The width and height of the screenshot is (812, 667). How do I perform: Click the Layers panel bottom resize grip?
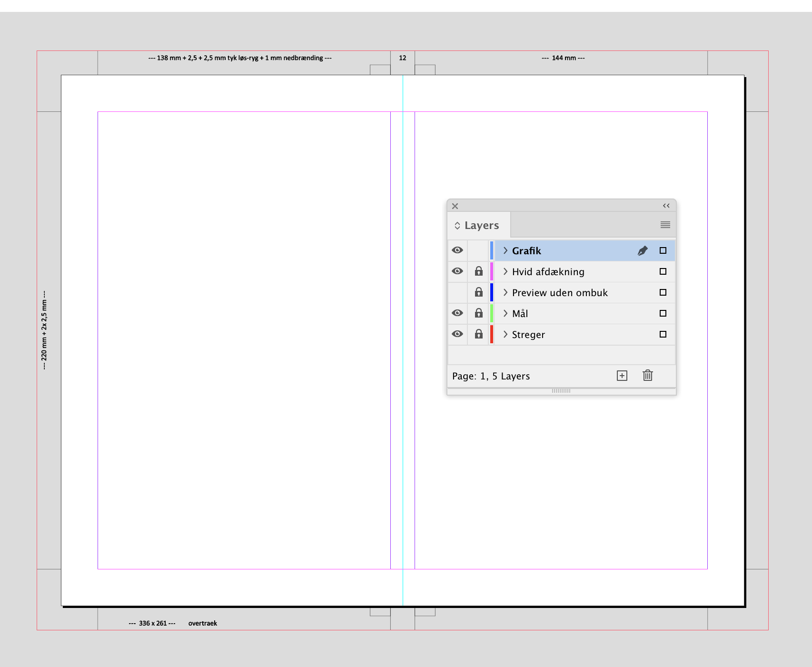pyautogui.click(x=561, y=391)
